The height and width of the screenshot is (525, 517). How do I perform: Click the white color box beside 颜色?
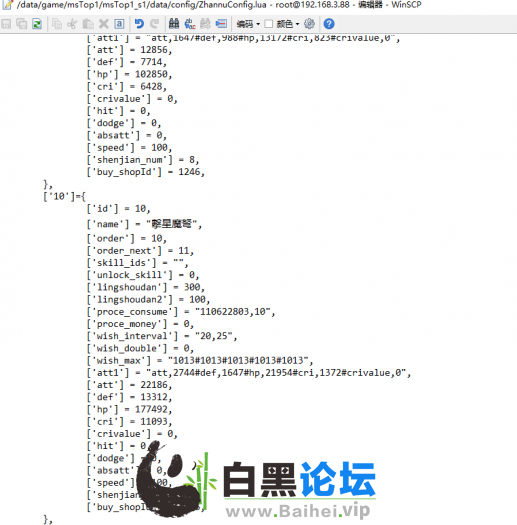(x=269, y=24)
